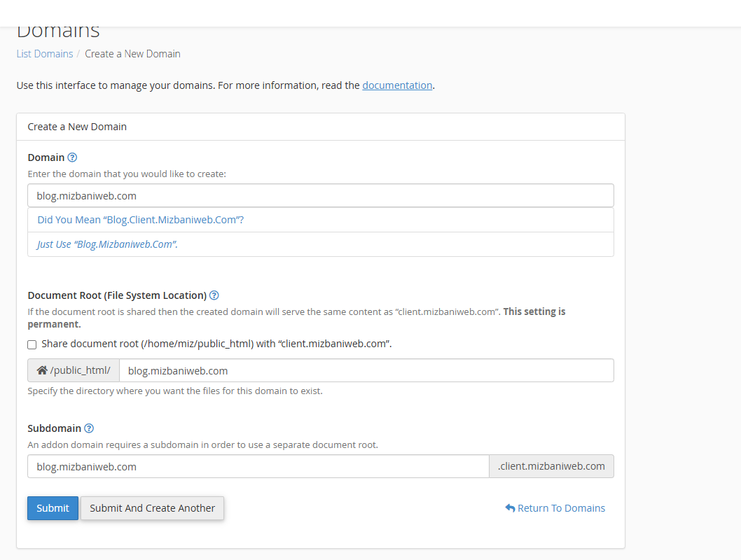Open the documentation link
Image resolution: width=741 pixels, height=560 pixels.
397,85
